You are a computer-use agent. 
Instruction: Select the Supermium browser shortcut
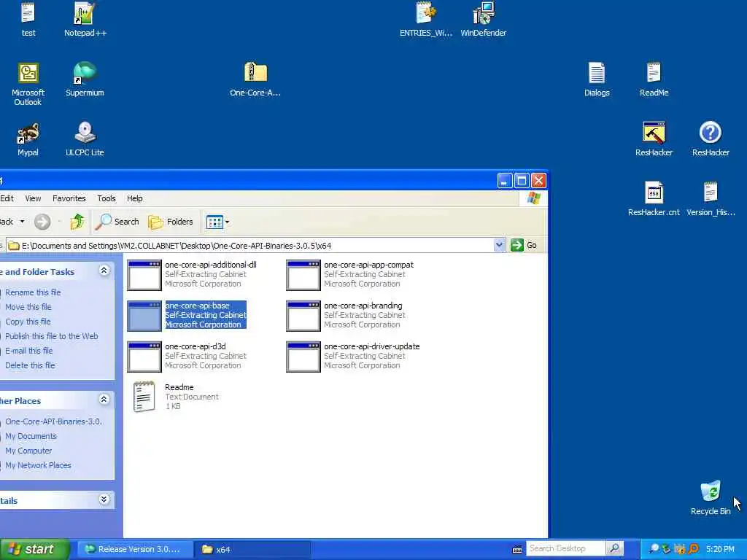(85, 79)
